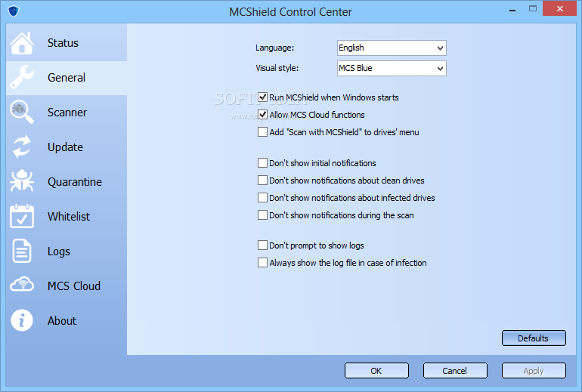This screenshot has height=392, width=582.
Task: Open the Logs section label
Action: point(59,252)
